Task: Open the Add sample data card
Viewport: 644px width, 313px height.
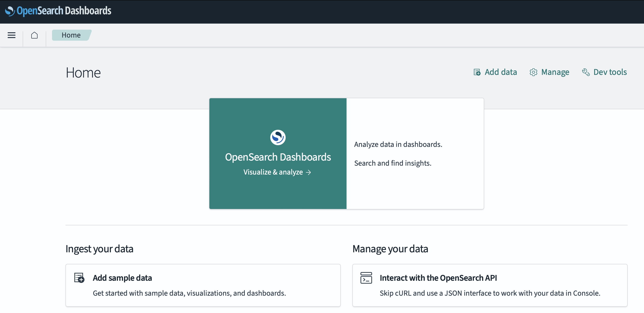Action: 203,285
